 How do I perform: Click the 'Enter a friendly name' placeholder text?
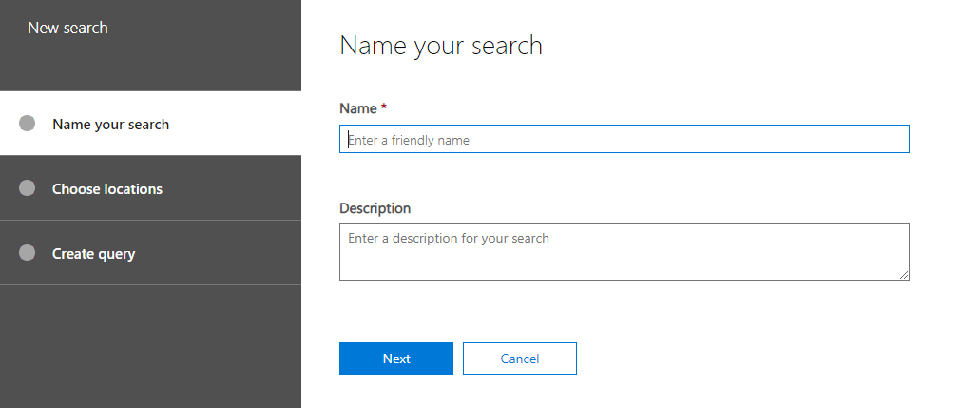[x=409, y=141]
